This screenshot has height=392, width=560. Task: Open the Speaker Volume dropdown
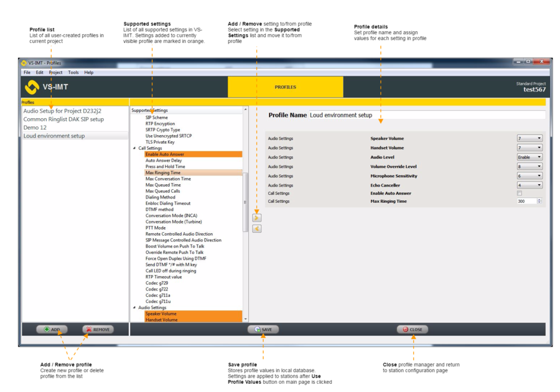click(x=529, y=138)
